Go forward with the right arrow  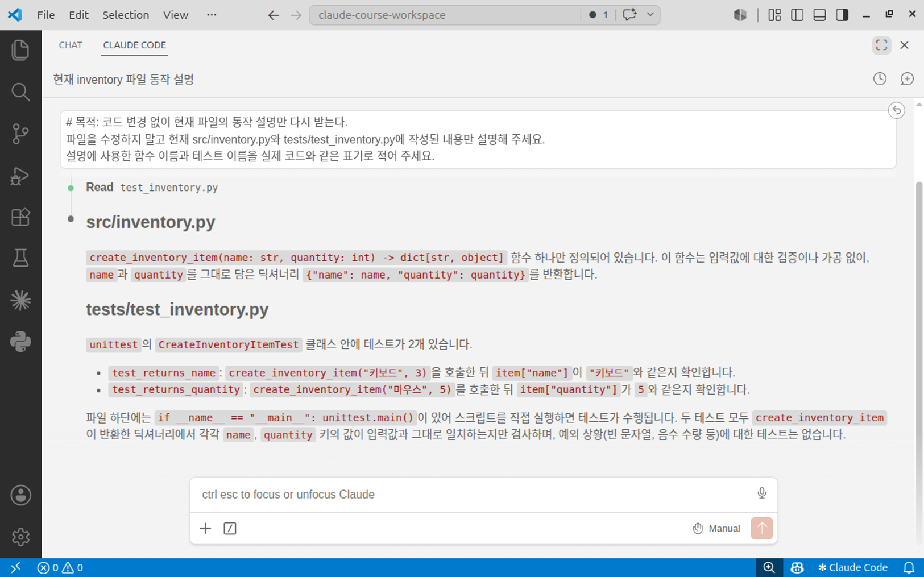tap(296, 15)
